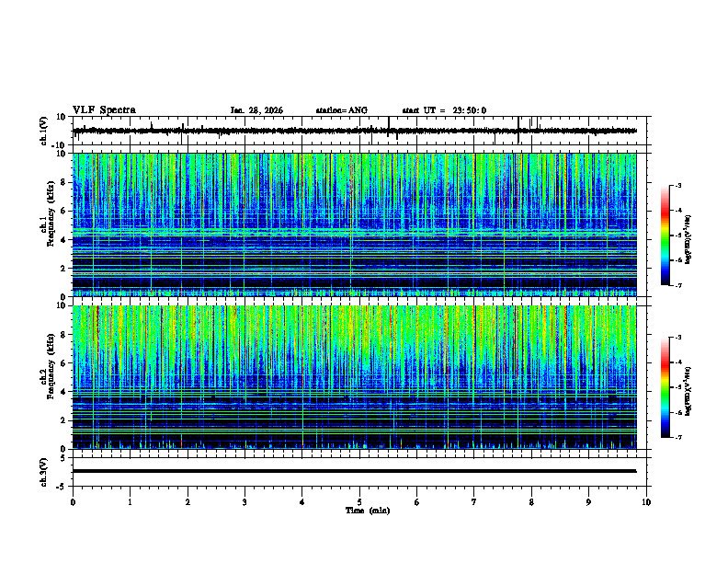
Task: Click the "VLF Spectra" plot title
Action: point(104,109)
